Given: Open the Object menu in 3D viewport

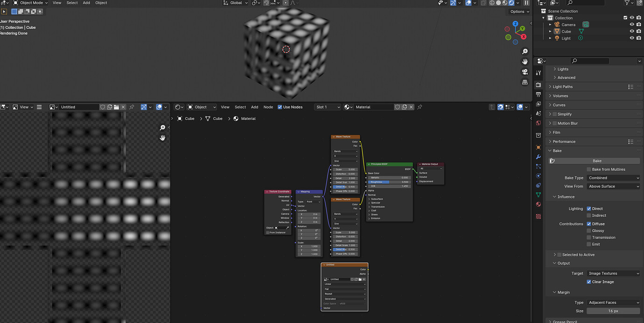Looking at the screenshot, I should (x=101, y=3).
